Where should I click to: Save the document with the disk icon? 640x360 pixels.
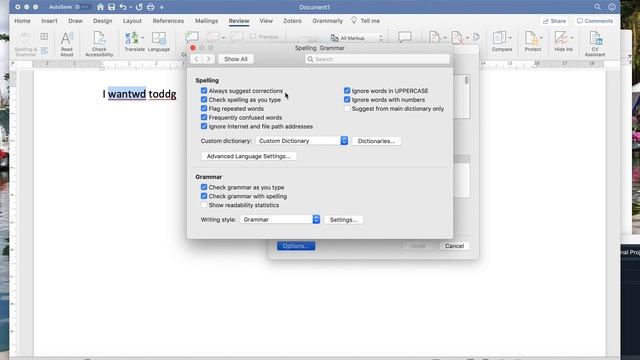[x=111, y=7]
